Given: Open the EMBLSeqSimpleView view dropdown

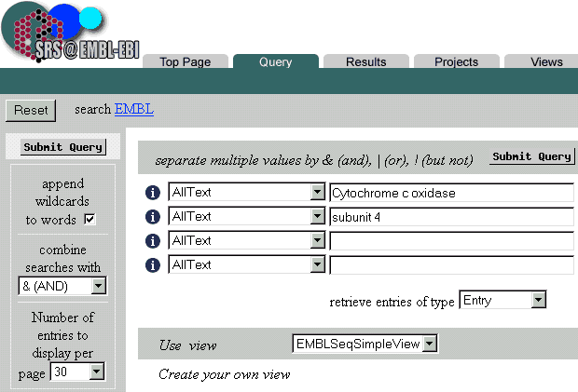Looking at the screenshot, I should [x=365, y=344].
